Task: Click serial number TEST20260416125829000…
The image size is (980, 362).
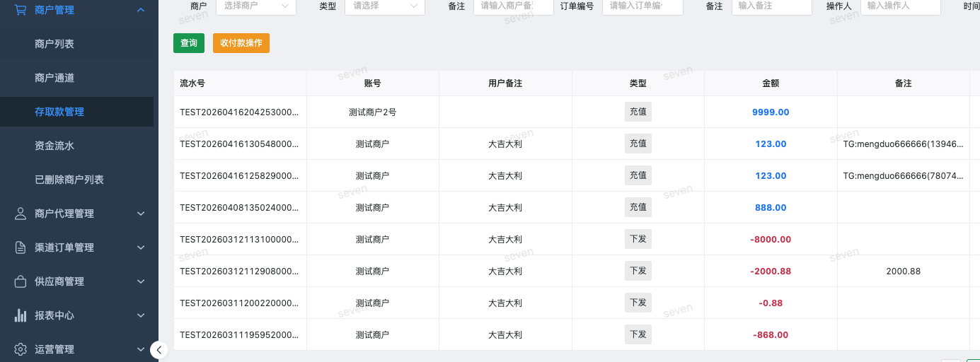Action: click(239, 176)
